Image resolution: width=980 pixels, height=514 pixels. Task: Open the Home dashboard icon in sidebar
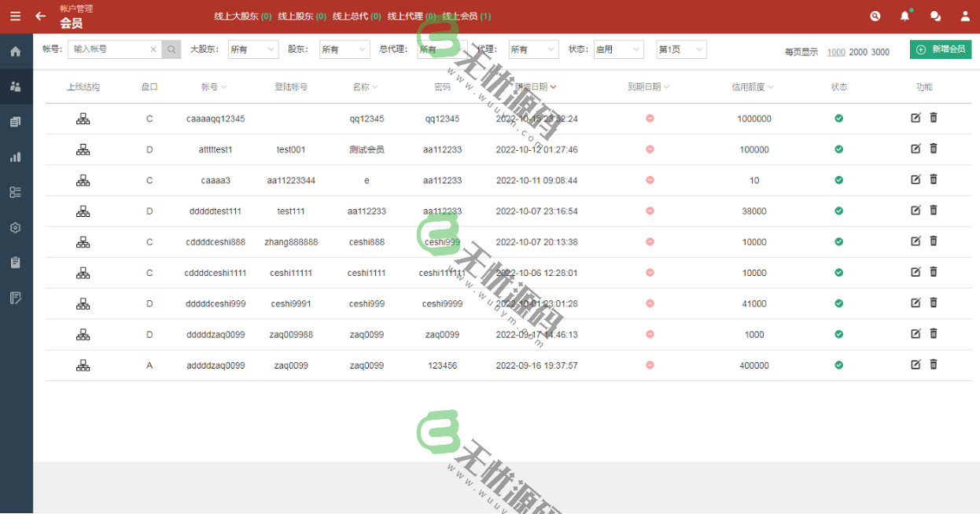16,50
